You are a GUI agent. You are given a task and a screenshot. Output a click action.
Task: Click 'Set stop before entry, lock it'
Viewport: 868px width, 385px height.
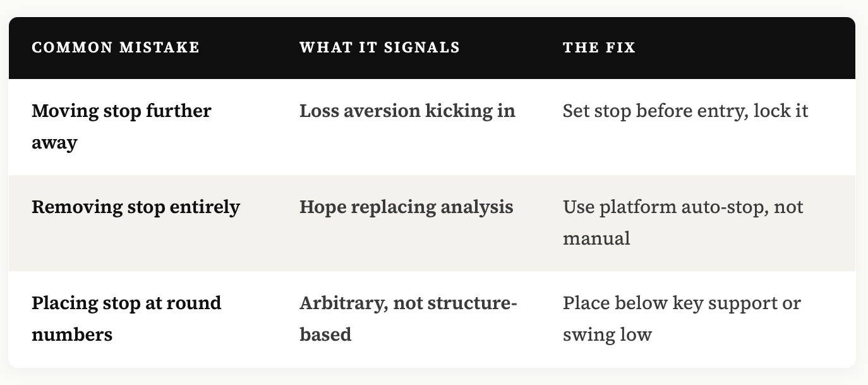[x=685, y=111]
